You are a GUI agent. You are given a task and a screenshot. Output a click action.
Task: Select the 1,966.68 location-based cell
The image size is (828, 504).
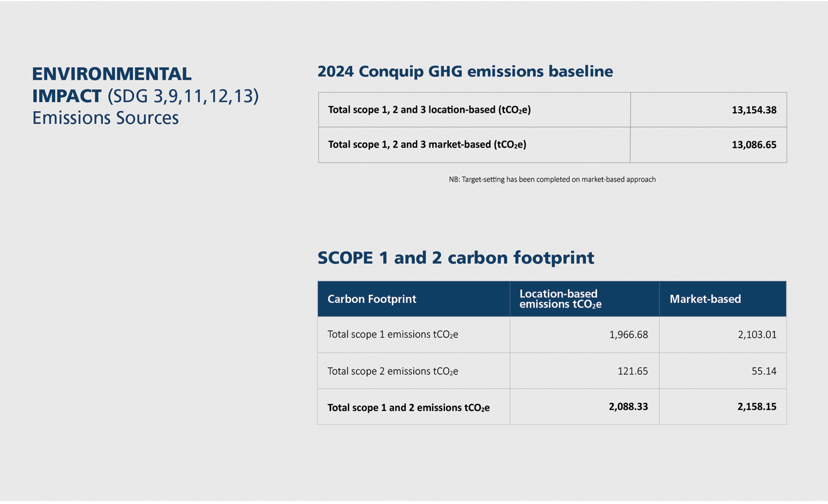pyautogui.click(x=628, y=335)
